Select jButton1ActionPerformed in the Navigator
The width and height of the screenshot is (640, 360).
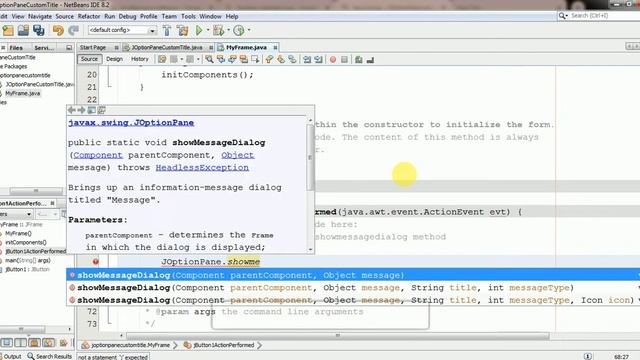35,251
